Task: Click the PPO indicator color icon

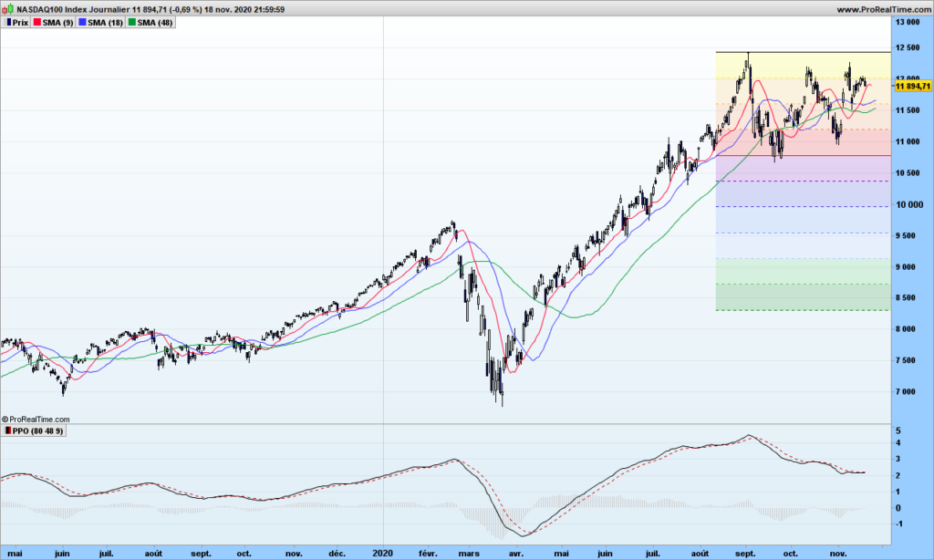Action: click(x=7, y=430)
